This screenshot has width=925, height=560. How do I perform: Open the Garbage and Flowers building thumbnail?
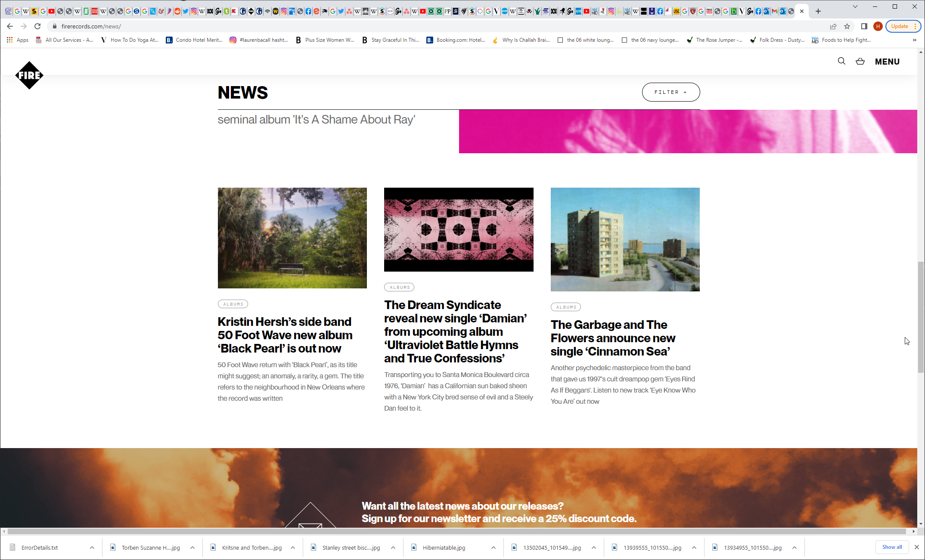tap(625, 239)
